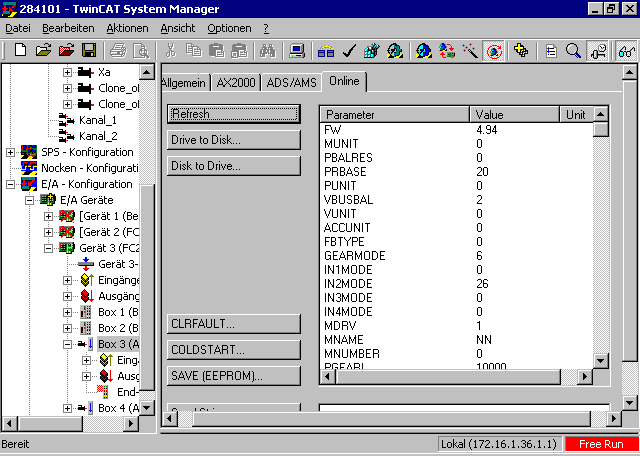Image resolution: width=640 pixels, height=456 pixels.
Task: Click the red folder open icon
Action: coord(66,51)
